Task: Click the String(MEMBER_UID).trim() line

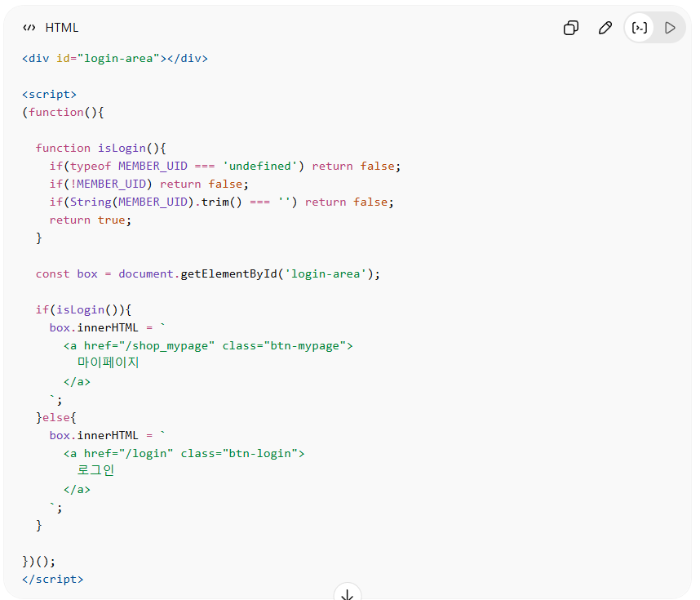Action: click(x=221, y=202)
